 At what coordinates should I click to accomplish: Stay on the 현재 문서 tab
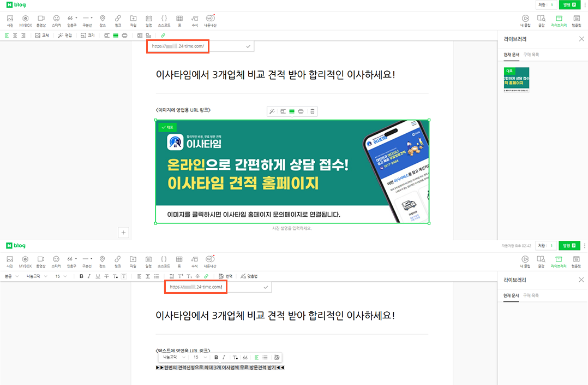point(512,55)
